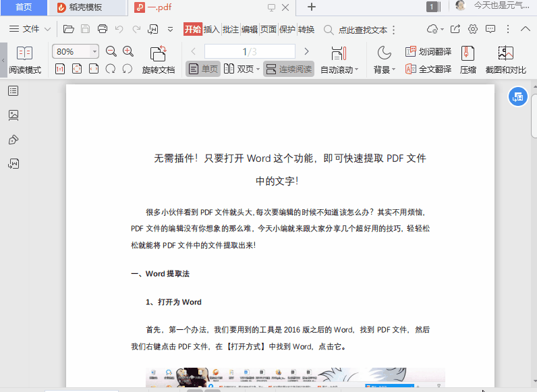537x392 pixels.
Task: Click the blue floating convert button
Action: point(518,97)
